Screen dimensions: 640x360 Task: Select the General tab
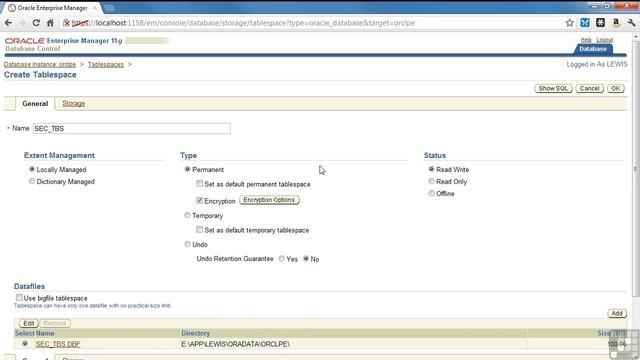[x=35, y=104]
